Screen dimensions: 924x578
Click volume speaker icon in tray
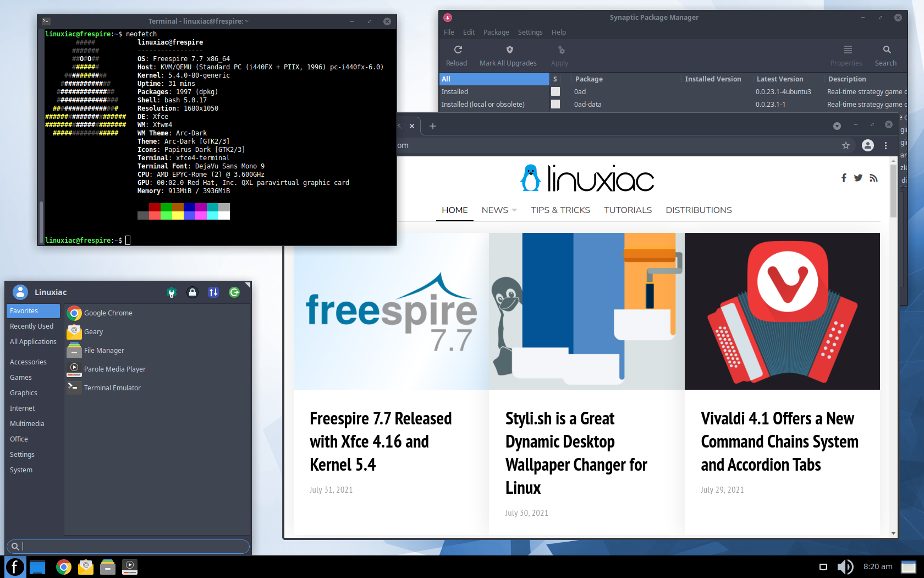(x=845, y=566)
